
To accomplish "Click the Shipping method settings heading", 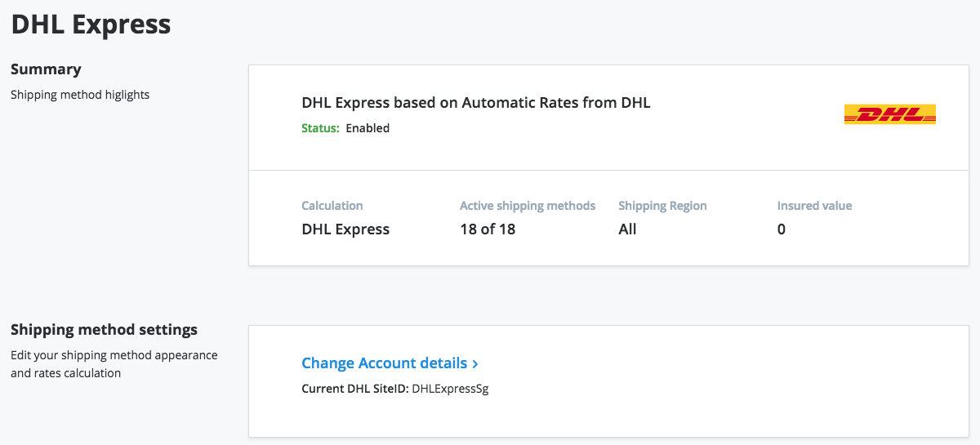I will click(104, 330).
